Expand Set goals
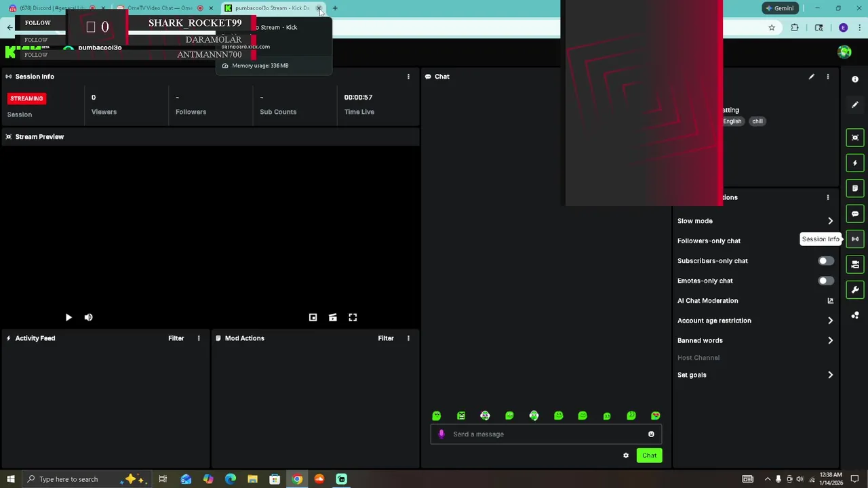 point(830,375)
